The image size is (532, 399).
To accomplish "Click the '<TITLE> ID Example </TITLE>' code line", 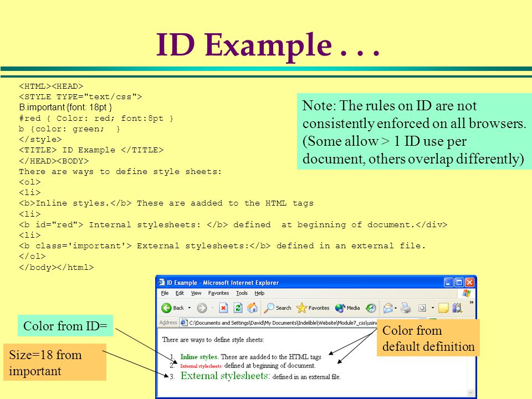I will pos(91,150).
